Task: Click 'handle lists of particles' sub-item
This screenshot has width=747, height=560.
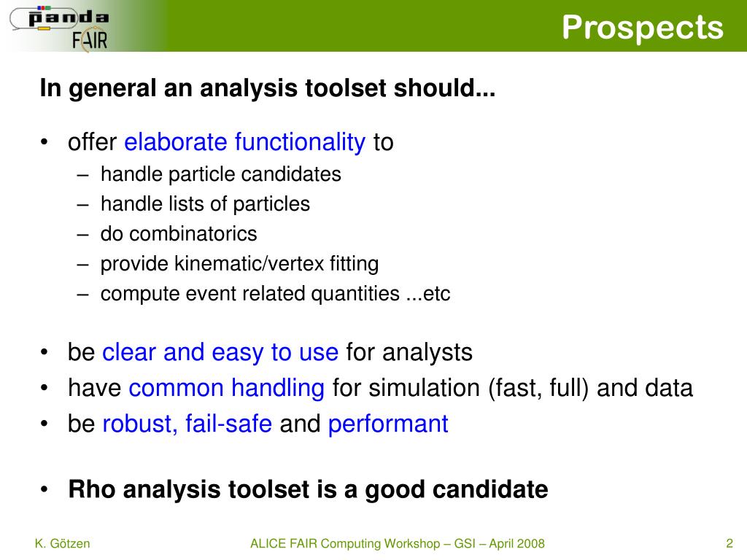Action: pos(205,204)
